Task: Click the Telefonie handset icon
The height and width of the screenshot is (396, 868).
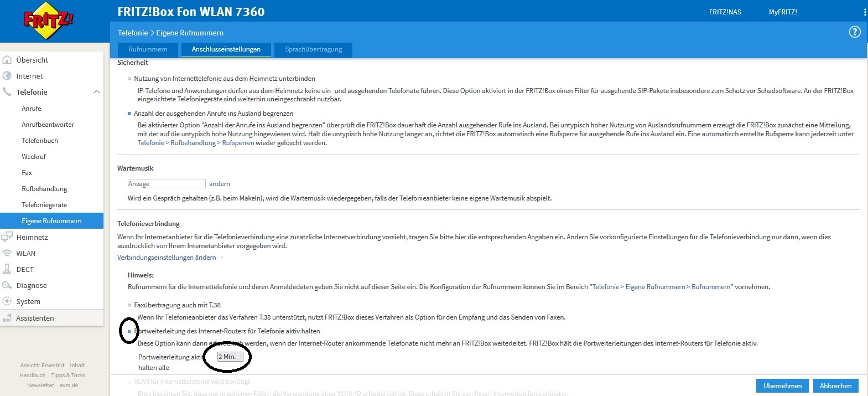Action: coord(7,92)
